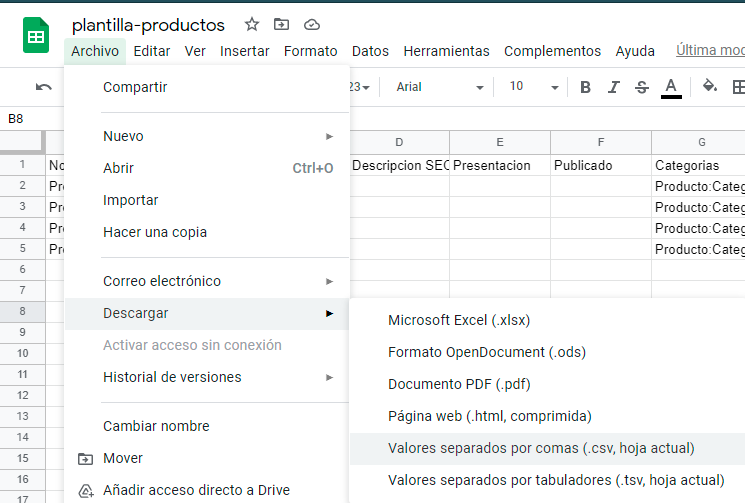The height and width of the screenshot is (503, 745).
Task: Download as Microsoft Excel (.xlsx)
Action: point(459,321)
